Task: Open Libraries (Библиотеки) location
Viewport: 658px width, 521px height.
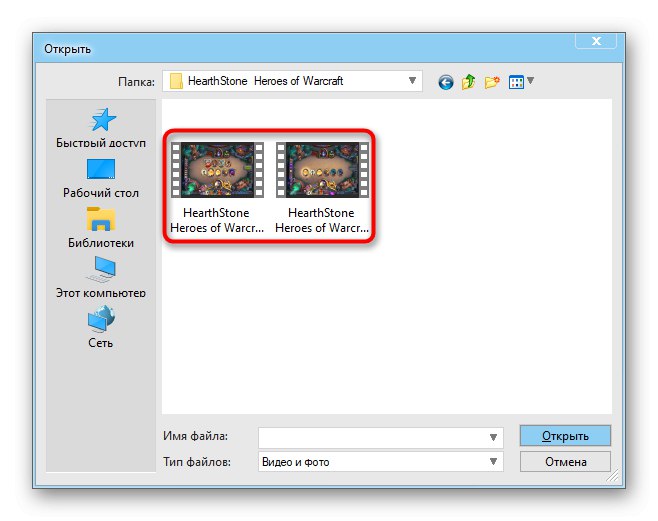Action: (x=101, y=228)
